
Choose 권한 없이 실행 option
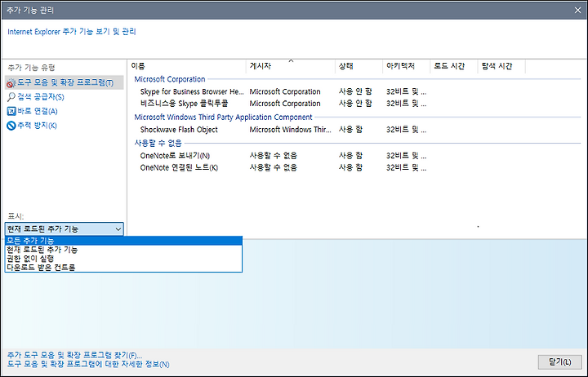pyautogui.click(x=124, y=259)
